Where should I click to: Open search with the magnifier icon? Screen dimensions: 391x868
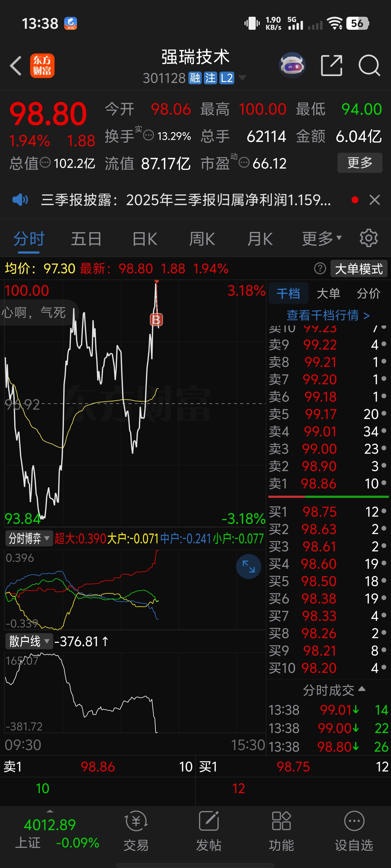(369, 65)
